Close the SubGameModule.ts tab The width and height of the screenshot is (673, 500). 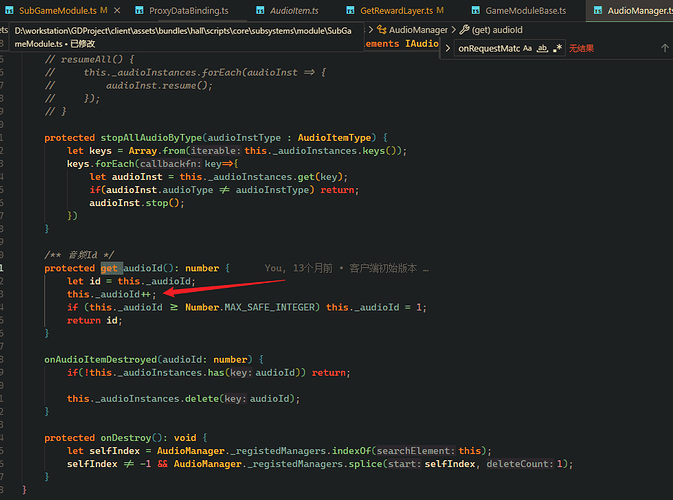(x=117, y=10)
